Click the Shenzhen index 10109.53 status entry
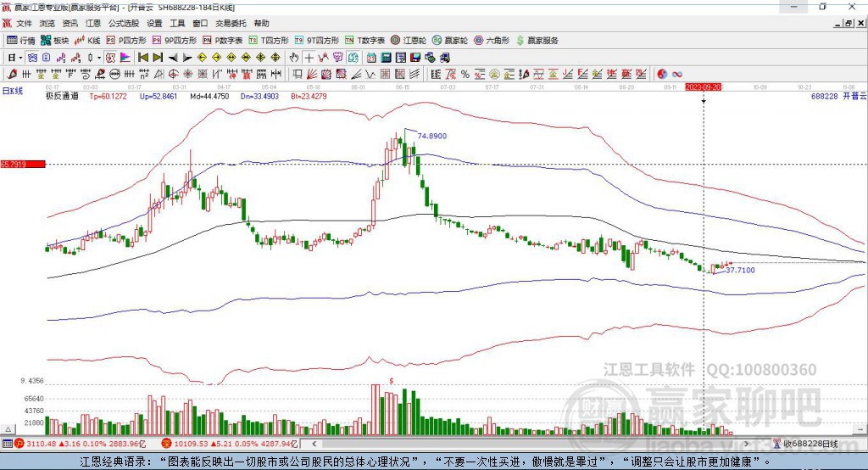Screen dimensions: 868x470 coord(230,444)
